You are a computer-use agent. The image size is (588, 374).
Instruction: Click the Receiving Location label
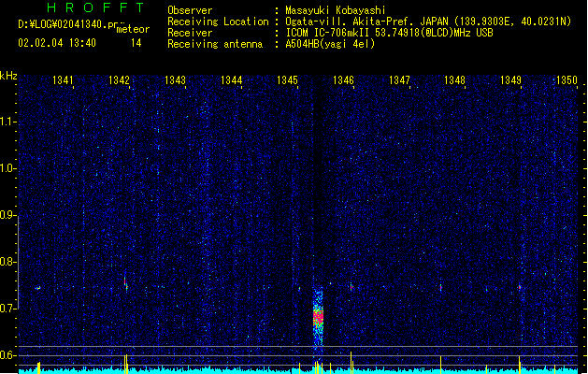(218, 22)
